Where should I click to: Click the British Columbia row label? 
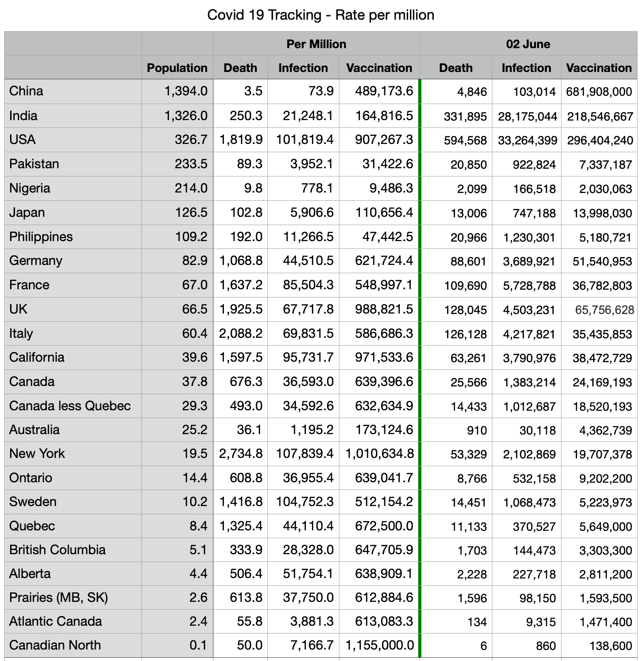coord(58,550)
